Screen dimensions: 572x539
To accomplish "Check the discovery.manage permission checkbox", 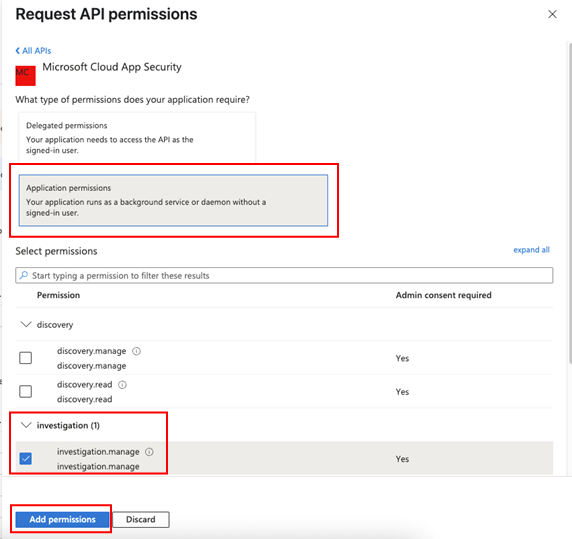I will coord(26,358).
